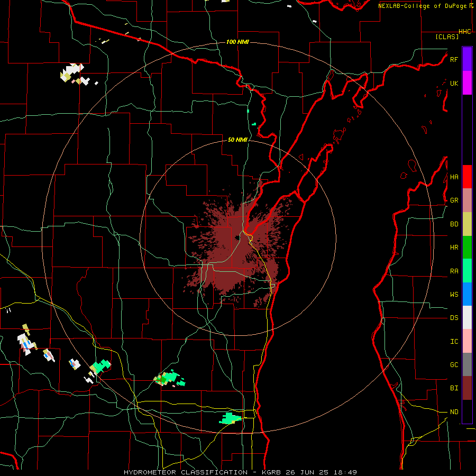Click the RF legend label

pyautogui.click(x=454, y=59)
